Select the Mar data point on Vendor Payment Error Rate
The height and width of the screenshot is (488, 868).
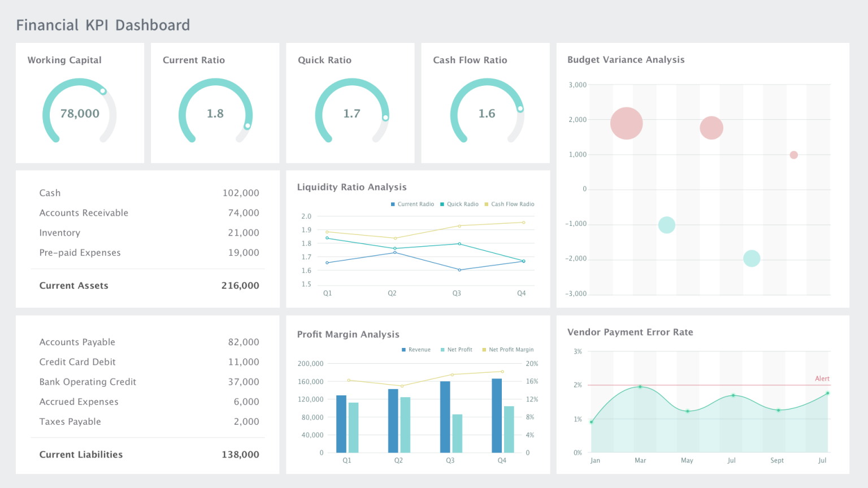(640, 387)
